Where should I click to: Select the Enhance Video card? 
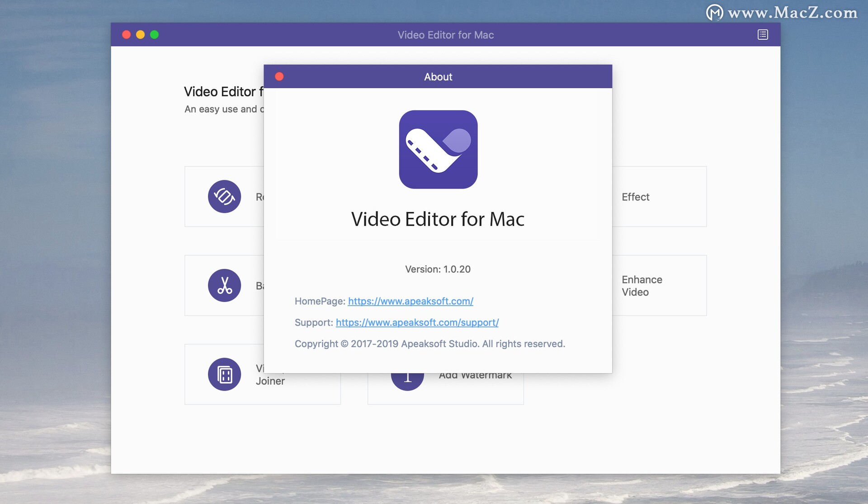coord(659,286)
